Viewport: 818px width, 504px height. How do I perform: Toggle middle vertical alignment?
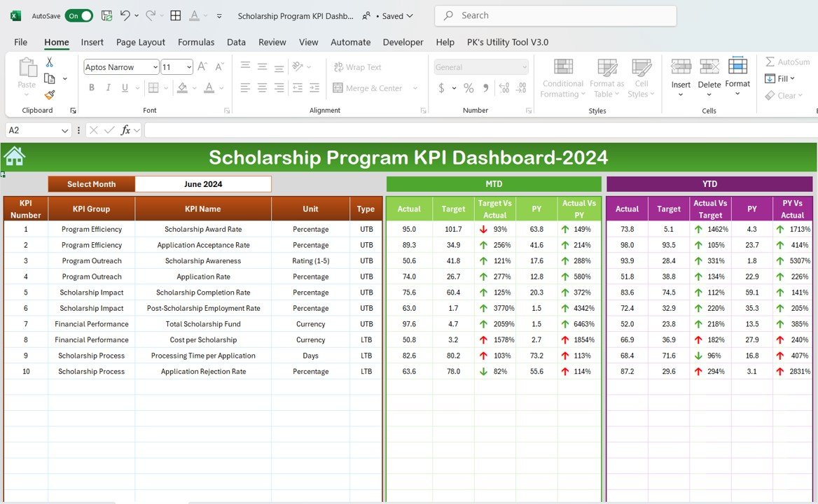tap(263, 66)
